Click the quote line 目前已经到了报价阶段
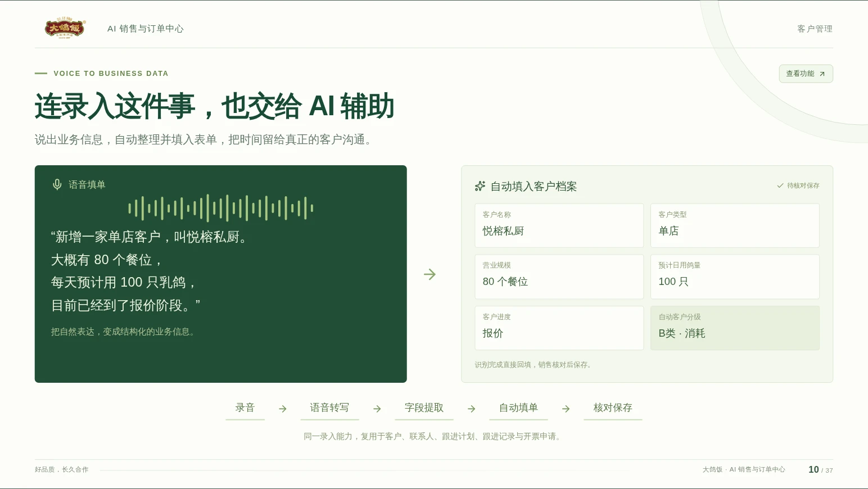The width and height of the screenshot is (868, 489). pyautogui.click(x=125, y=305)
